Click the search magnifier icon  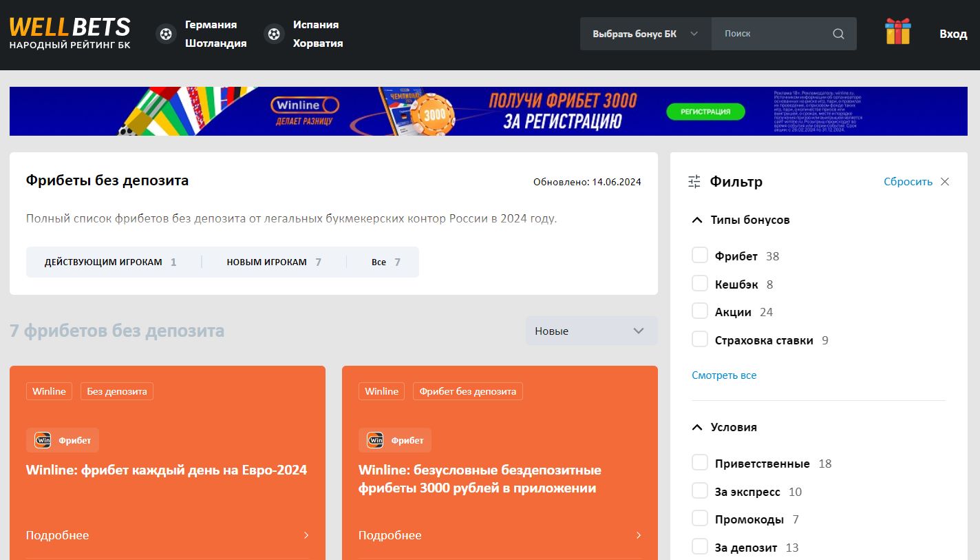[x=838, y=34]
